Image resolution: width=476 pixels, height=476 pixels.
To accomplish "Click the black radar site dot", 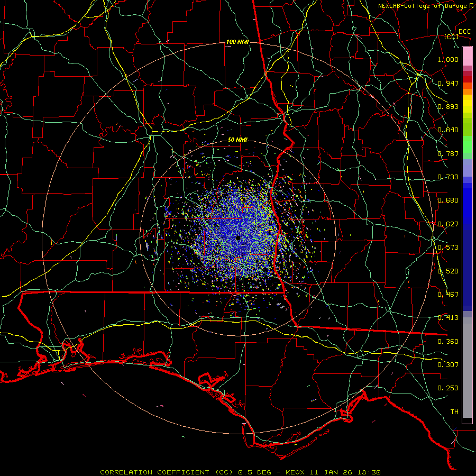I will click(x=238, y=238).
